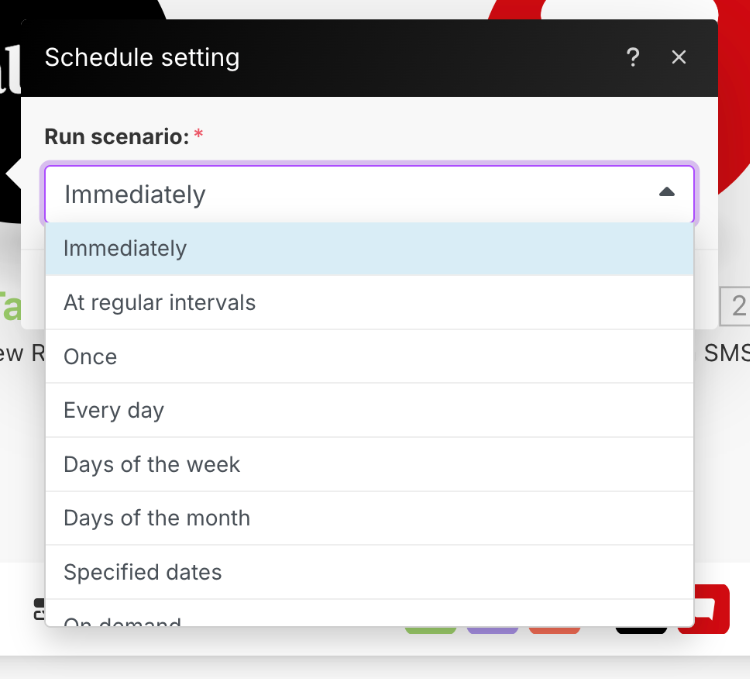Open the help question mark icon

[633, 57]
